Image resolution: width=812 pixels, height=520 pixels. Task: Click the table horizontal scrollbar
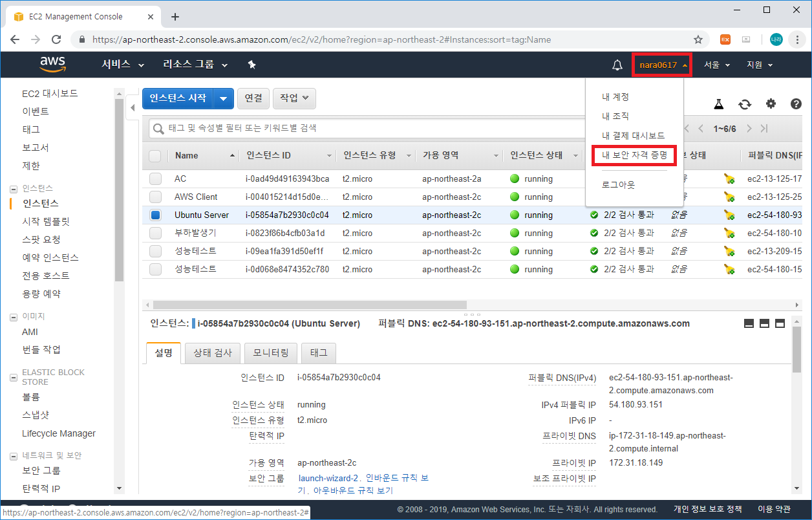(x=310, y=304)
